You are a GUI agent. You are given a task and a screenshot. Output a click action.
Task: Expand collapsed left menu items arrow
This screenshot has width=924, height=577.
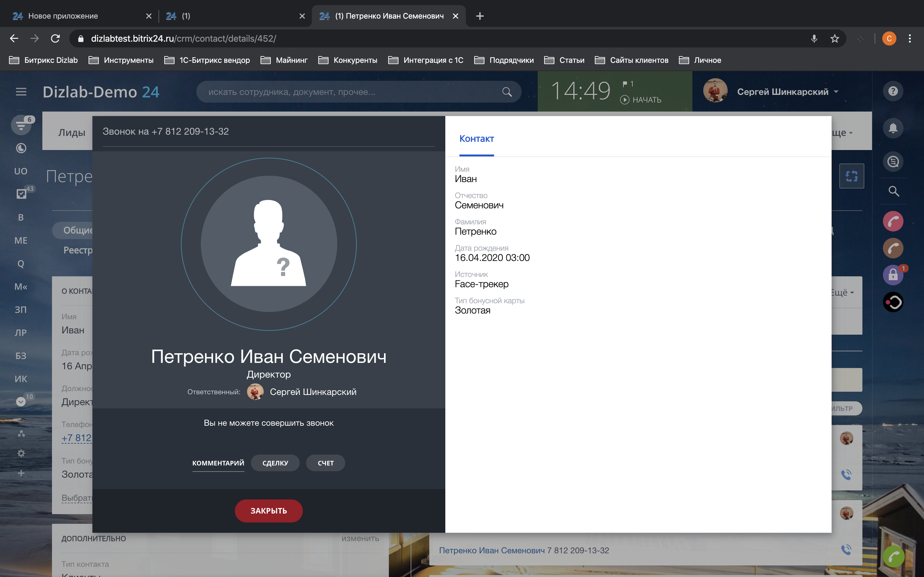click(21, 402)
